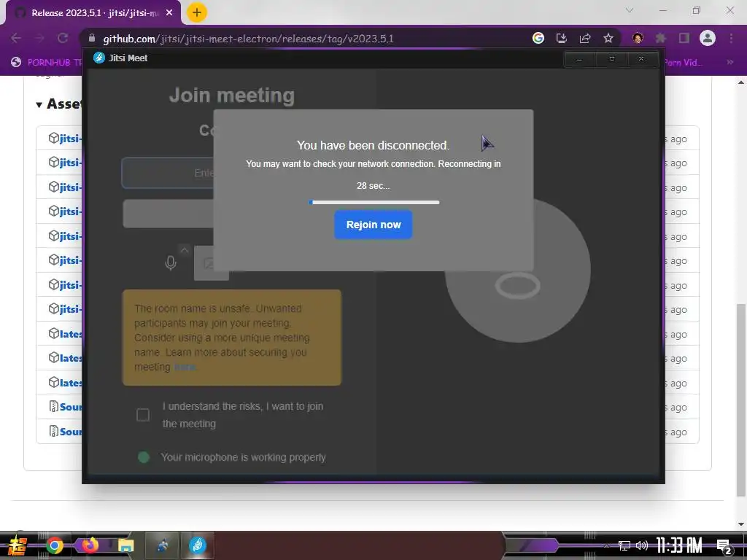Click the GitHub URL address bar
Image resolution: width=747 pixels, height=560 pixels.
[248, 39]
